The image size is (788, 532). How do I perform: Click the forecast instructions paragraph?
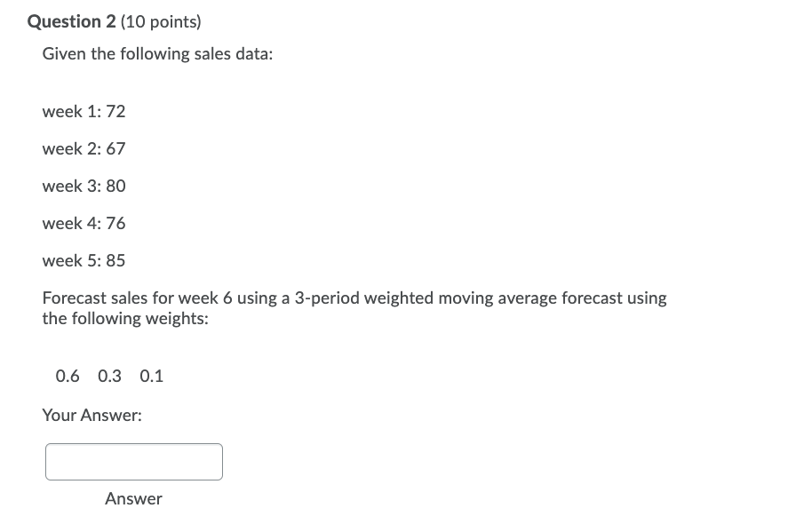click(x=354, y=307)
